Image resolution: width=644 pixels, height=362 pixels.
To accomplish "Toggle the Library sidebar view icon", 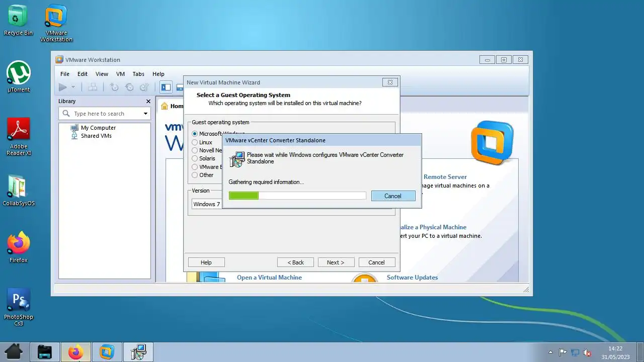I will click(x=166, y=87).
